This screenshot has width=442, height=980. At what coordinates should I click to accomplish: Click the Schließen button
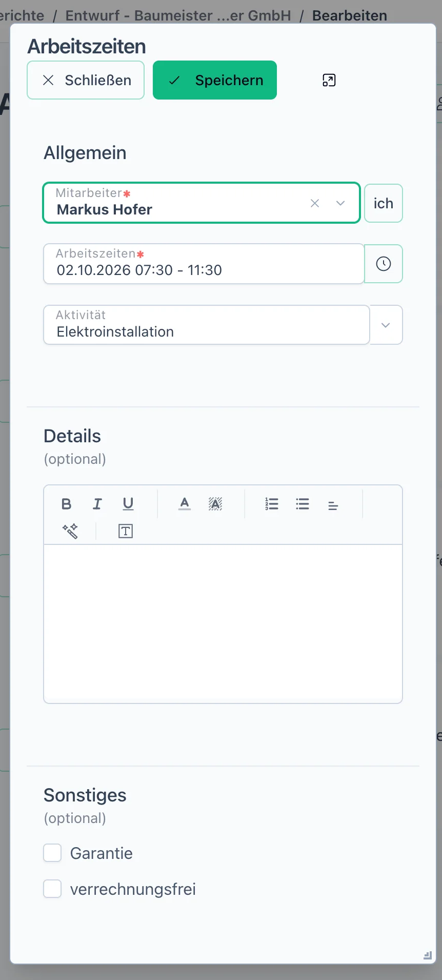tap(86, 80)
